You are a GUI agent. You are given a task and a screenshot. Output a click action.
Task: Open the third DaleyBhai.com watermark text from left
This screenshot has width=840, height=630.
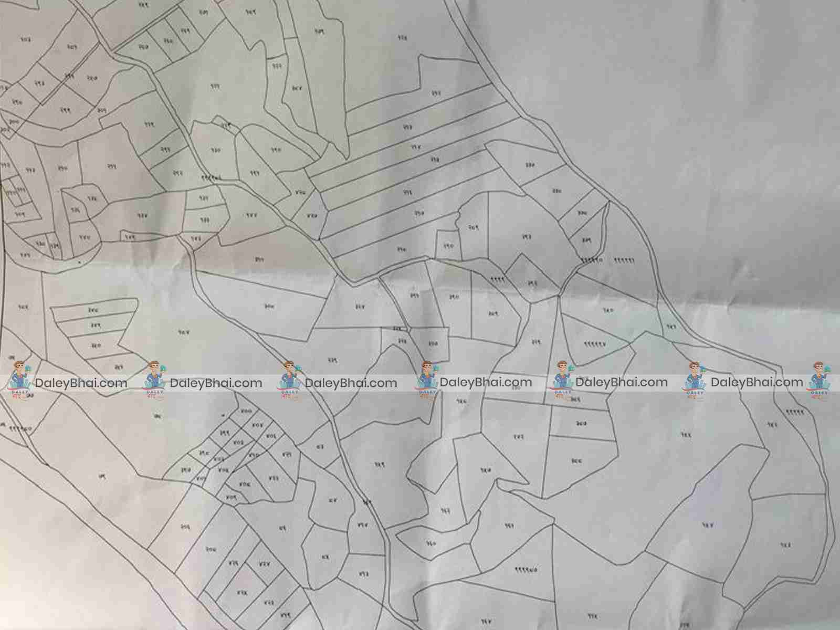(x=351, y=383)
